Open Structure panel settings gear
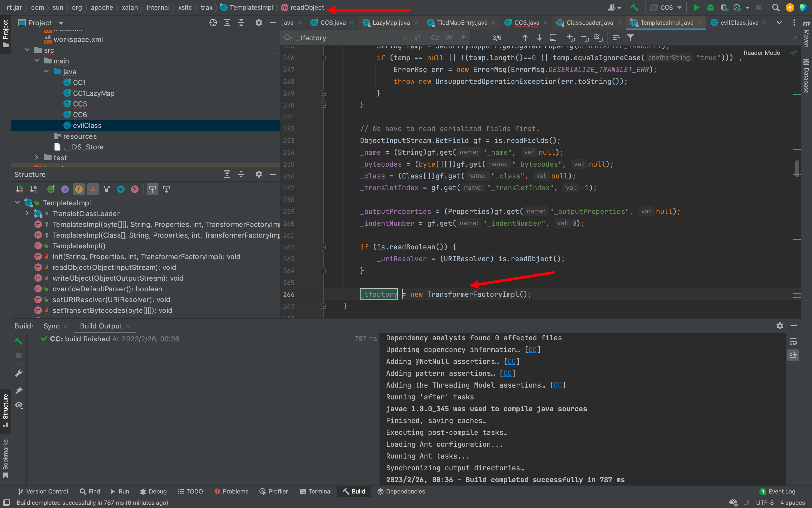The height and width of the screenshot is (508, 812). [258, 174]
